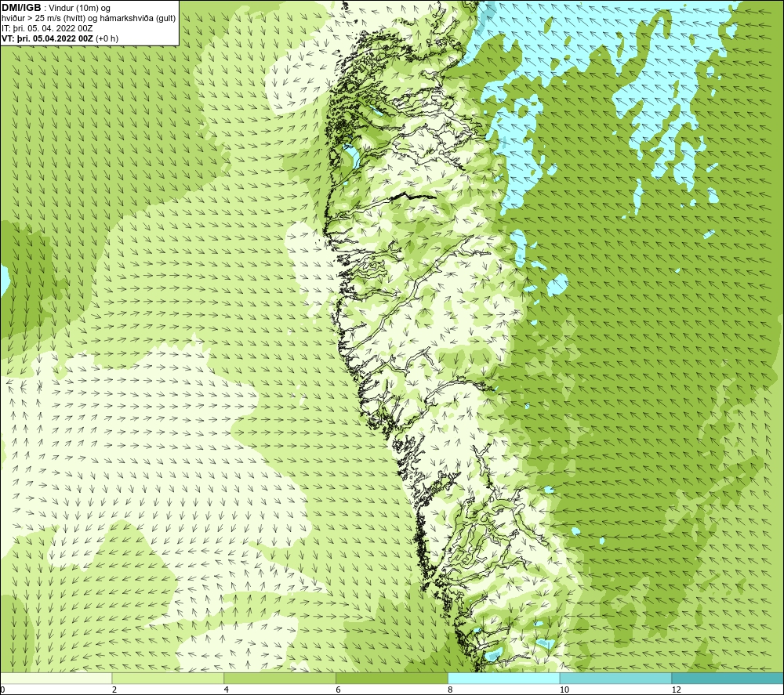Click the '4' scale label
The image size is (784, 695).
click(x=227, y=690)
